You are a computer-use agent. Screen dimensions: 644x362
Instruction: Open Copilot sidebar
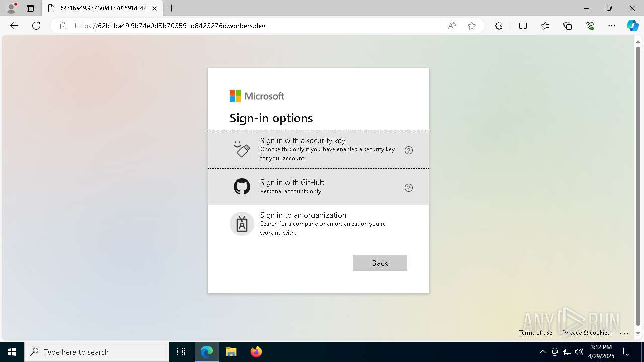[632, 26]
